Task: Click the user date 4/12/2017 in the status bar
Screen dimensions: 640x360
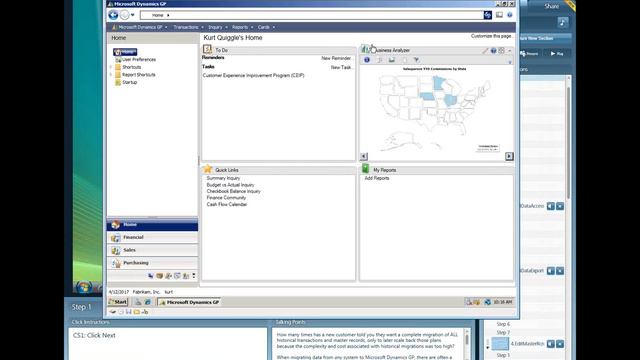Action: click(x=118, y=292)
